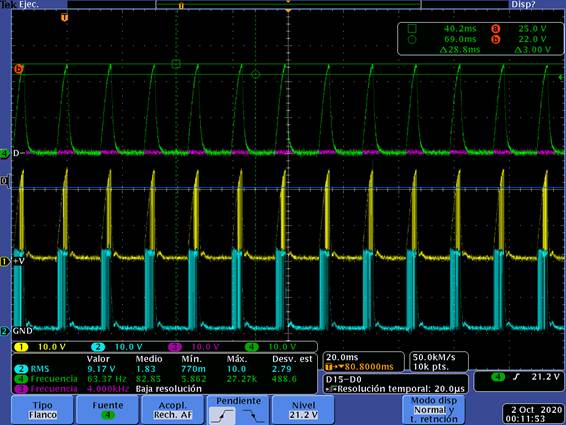Viewport: 566px width, 425px height.
Task: Select the Nivel 21.2 V level button
Action: 303,410
